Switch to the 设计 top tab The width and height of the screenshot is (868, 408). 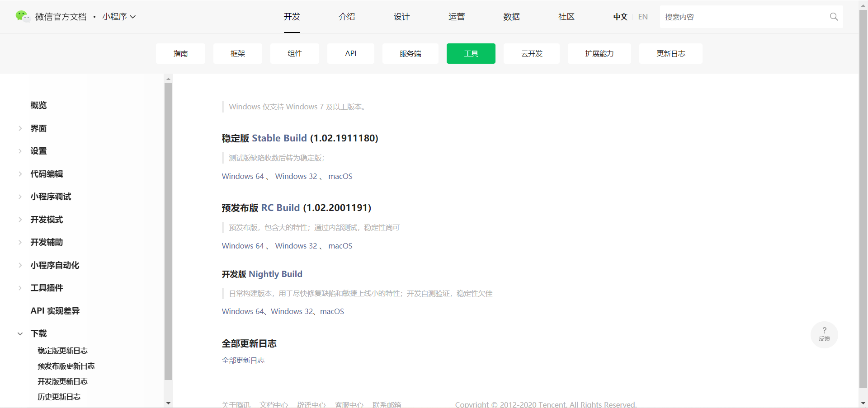401,17
